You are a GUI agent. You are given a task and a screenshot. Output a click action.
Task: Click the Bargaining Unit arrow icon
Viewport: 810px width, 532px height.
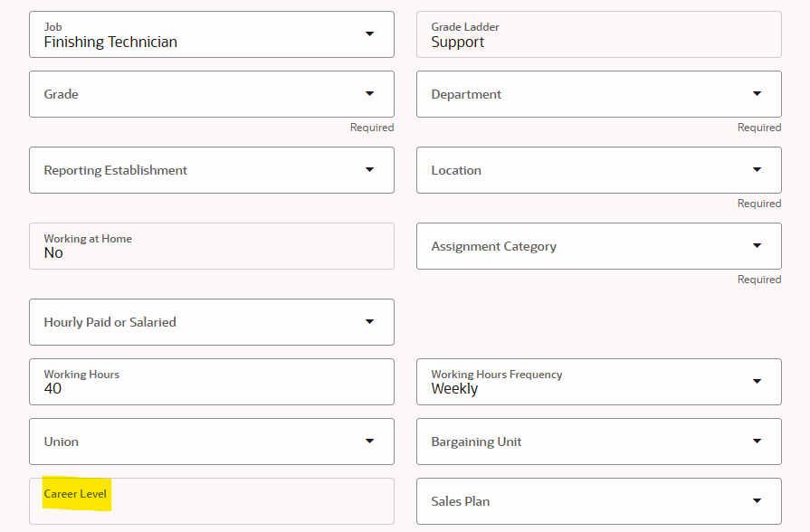click(758, 441)
